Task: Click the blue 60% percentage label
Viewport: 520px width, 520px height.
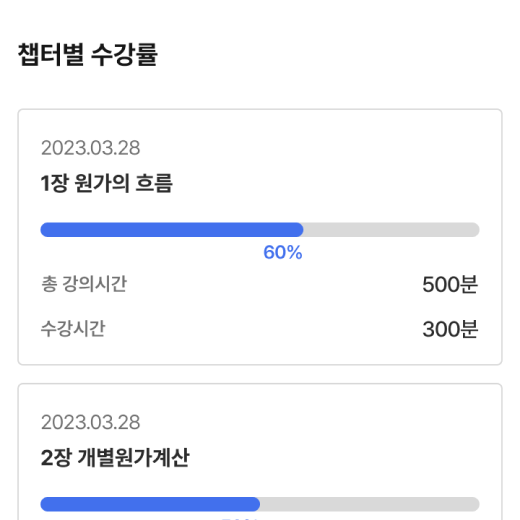Action: point(283,252)
